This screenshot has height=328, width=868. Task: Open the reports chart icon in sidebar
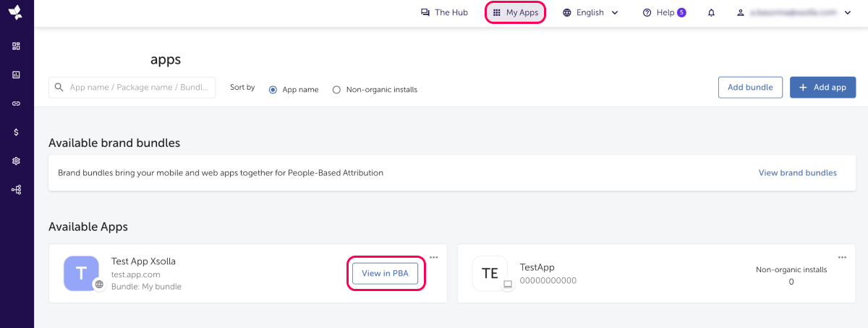click(16, 75)
